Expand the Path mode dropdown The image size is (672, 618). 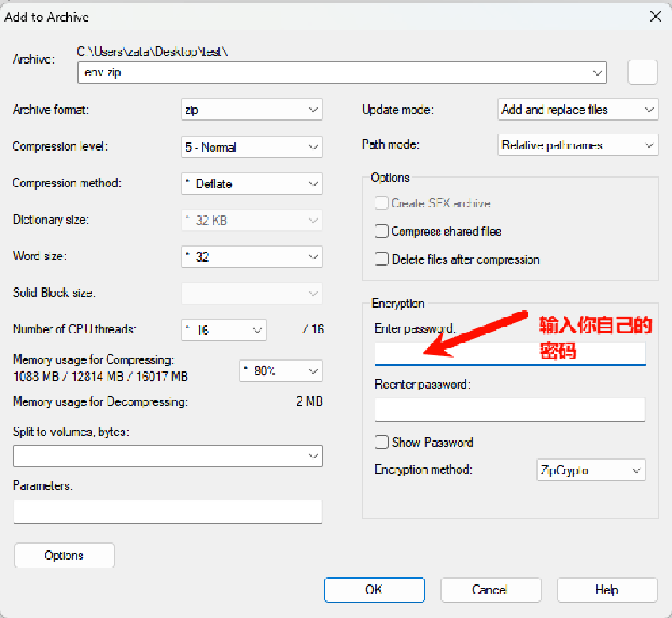(578, 145)
